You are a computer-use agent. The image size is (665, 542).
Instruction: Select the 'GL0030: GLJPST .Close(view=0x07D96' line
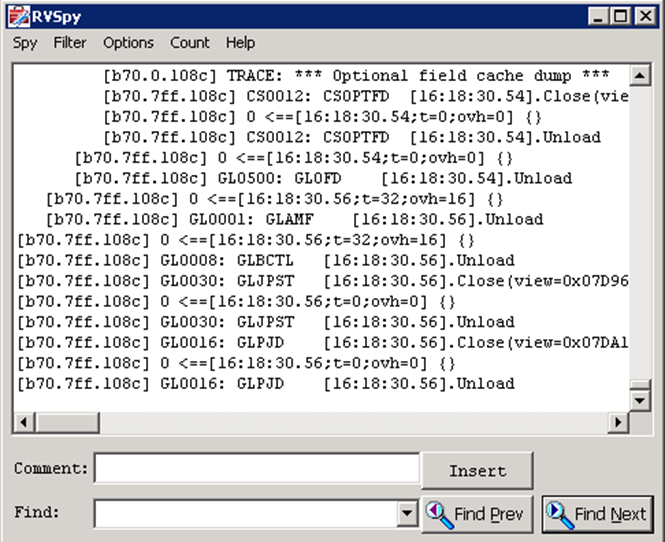coord(322,281)
